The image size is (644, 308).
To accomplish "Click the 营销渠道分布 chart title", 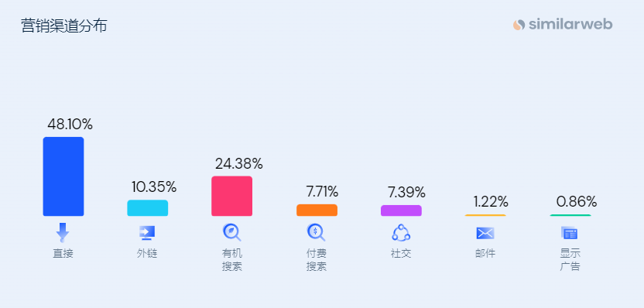I will [64, 26].
